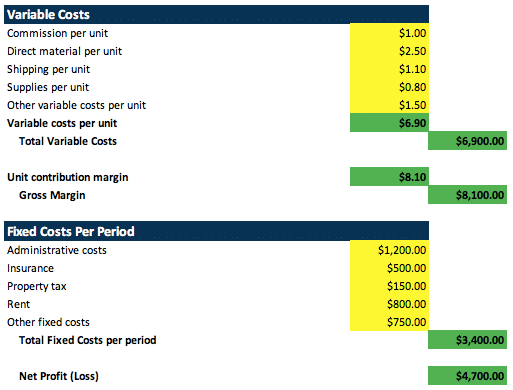Viewport: 513px width, 390px height.
Task: Select the $3,400.00 Total Fixed Costs cell
Action: pos(467,340)
